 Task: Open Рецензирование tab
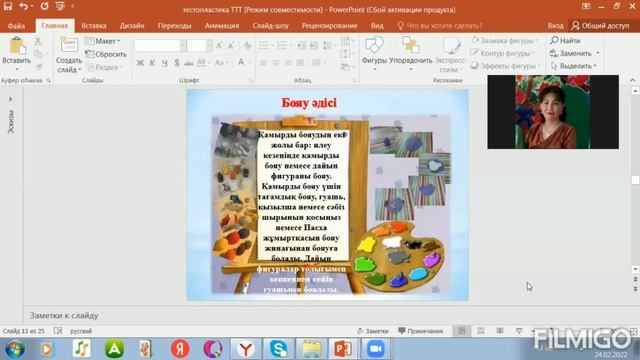coord(329,26)
